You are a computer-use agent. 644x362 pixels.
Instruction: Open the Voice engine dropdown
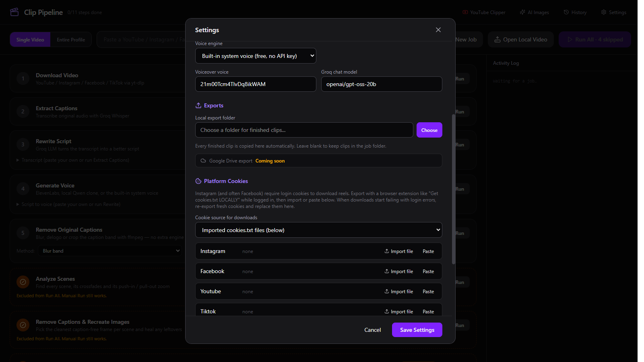tap(256, 56)
